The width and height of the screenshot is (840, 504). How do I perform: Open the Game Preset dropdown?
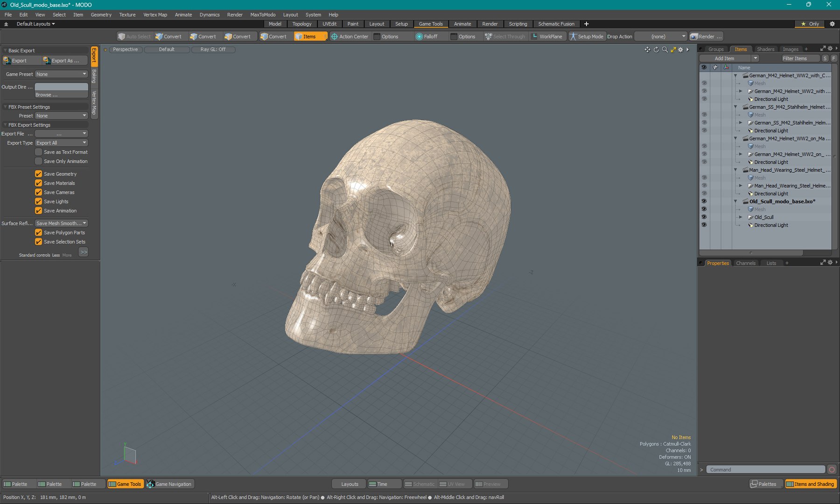pyautogui.click(x=61, y=74)
